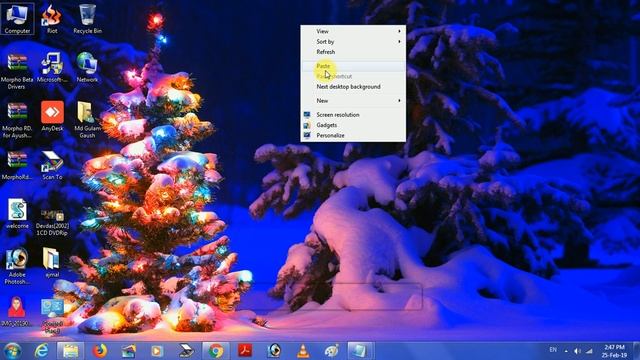Click the Show desktop strip
This screenshot has height=360, width=640.
(x=636, y=351)
